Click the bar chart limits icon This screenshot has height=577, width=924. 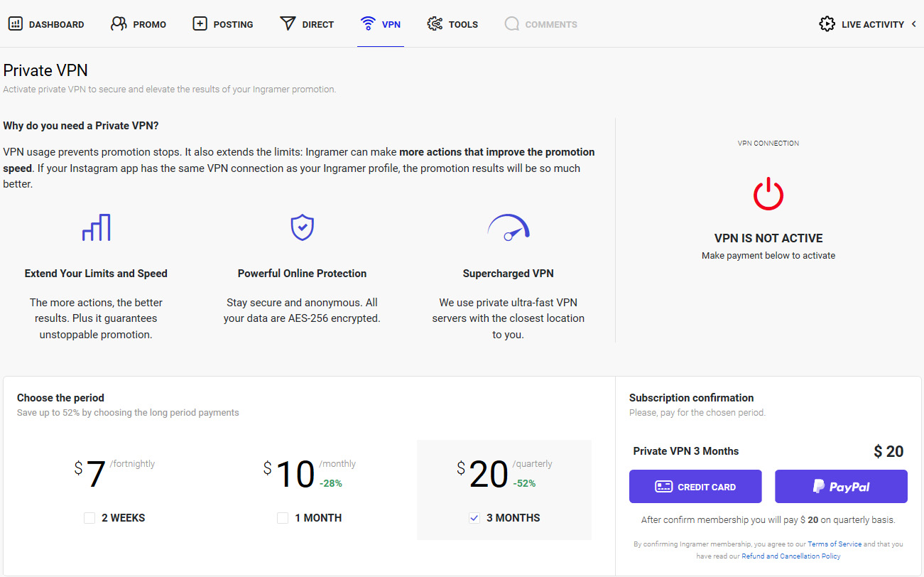(96, 227)
